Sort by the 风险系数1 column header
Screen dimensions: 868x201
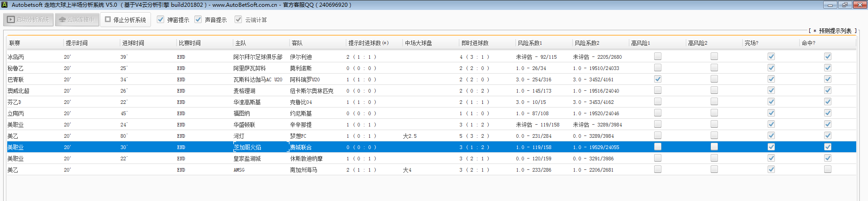point(530,43)
